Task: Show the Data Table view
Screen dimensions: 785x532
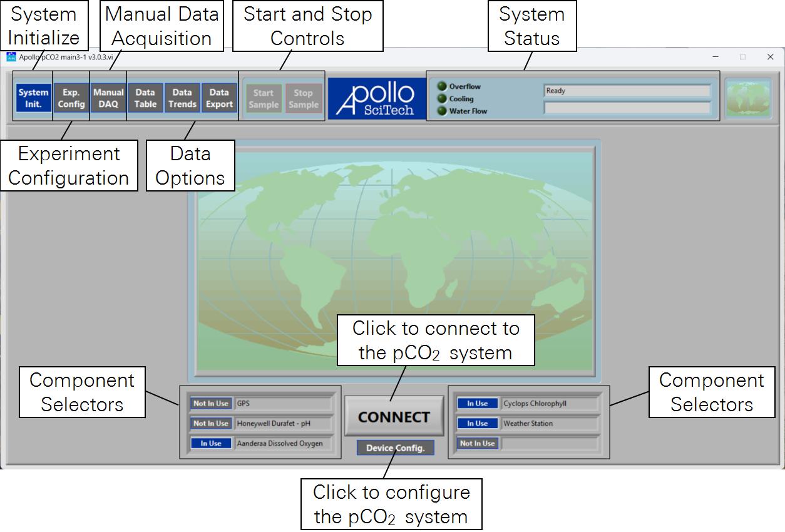Action: (x=145, y=99)
